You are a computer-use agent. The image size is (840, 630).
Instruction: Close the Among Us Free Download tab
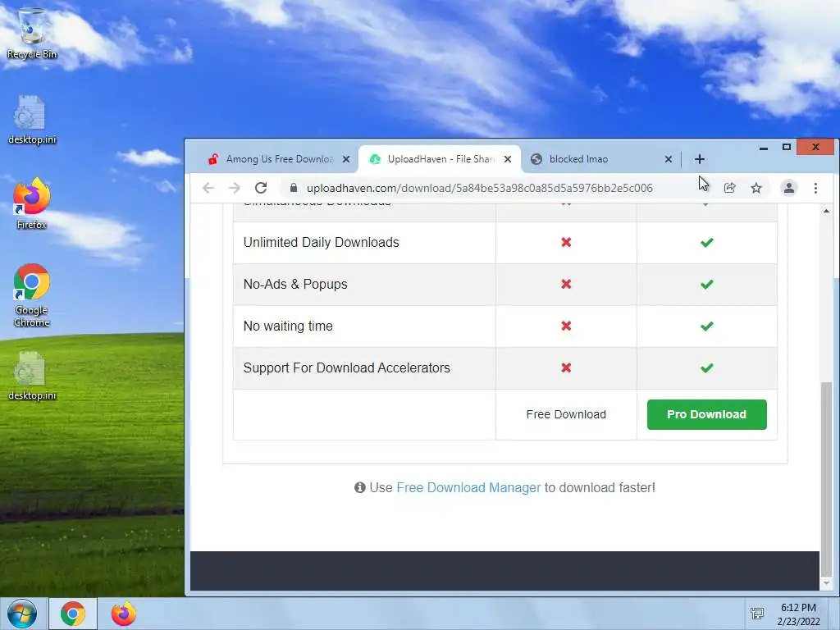tap(346, 159)
